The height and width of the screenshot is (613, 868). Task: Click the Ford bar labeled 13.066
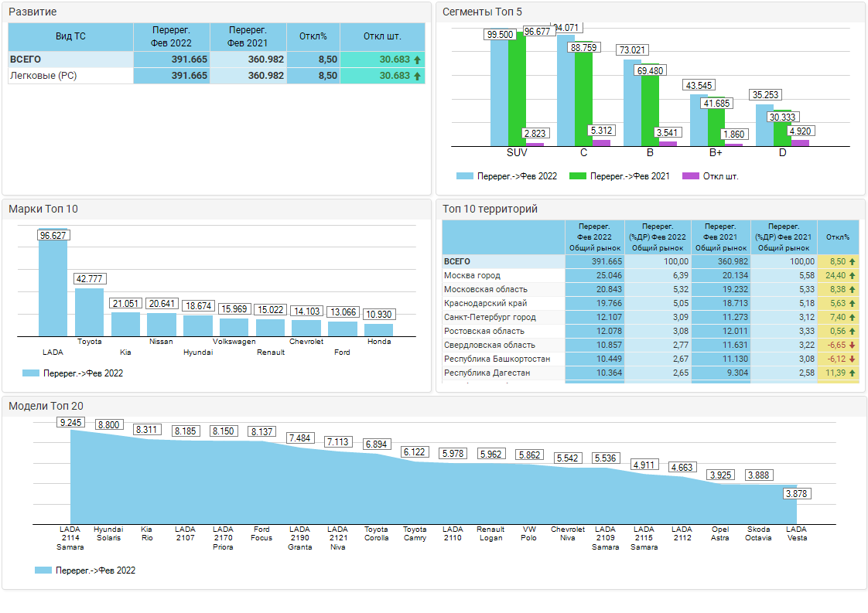click(343, 329)
